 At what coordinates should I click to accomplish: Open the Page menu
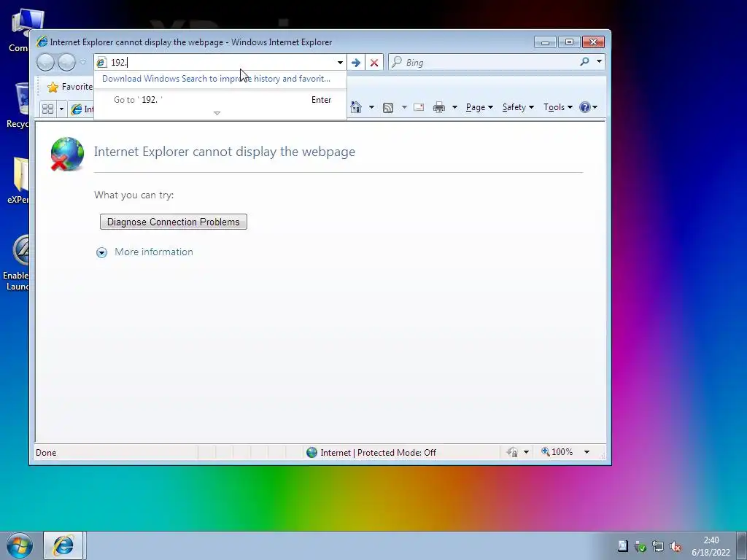[x=479, y=107]
